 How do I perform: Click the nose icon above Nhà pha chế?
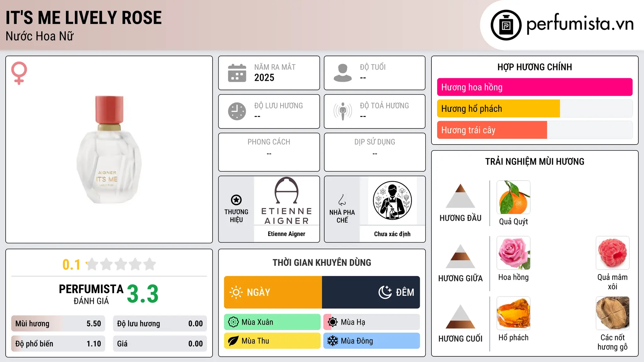pos(342,200)
